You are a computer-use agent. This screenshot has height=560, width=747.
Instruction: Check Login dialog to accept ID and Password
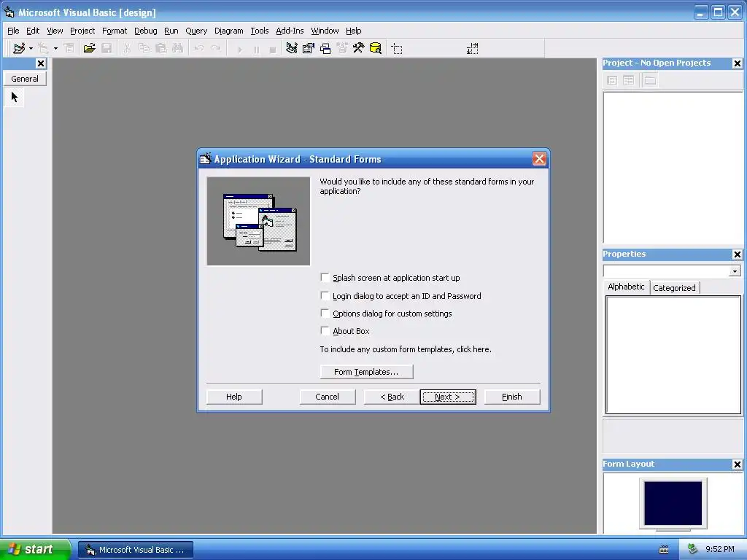pyautogui.click(x=325, y=296)
